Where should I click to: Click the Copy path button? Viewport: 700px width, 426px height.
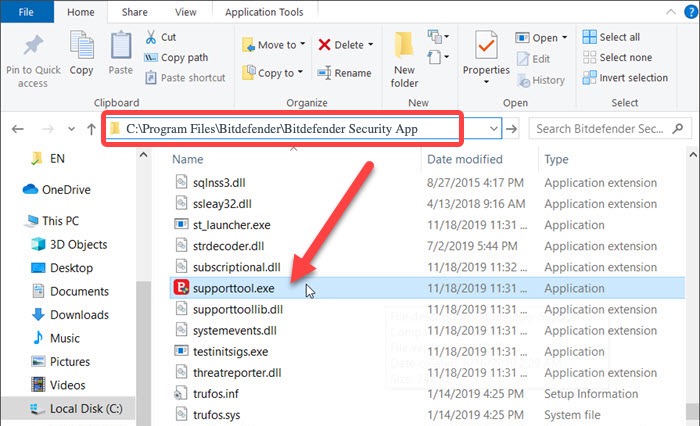177,58
